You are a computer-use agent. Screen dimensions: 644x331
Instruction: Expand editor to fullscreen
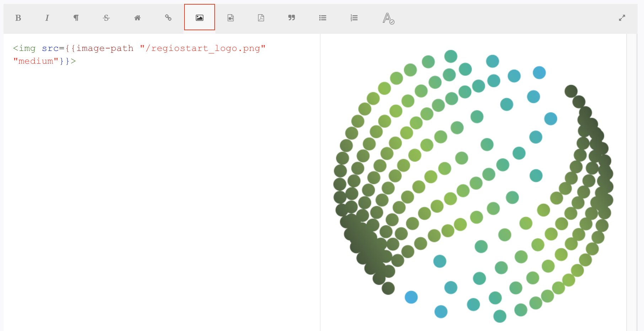pyautogui.click(x=622, y=18)
